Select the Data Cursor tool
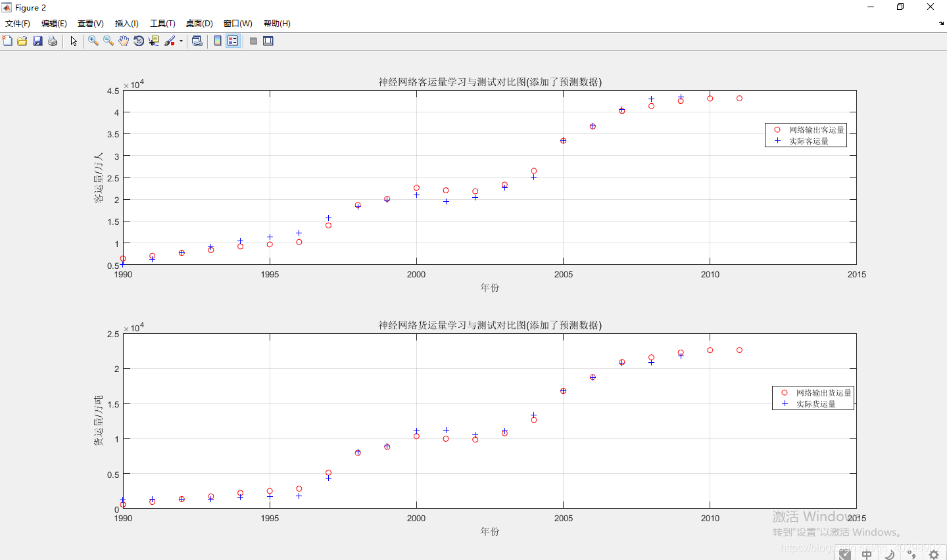Screen dimensions: 947x560 click(x=154, y=41)
